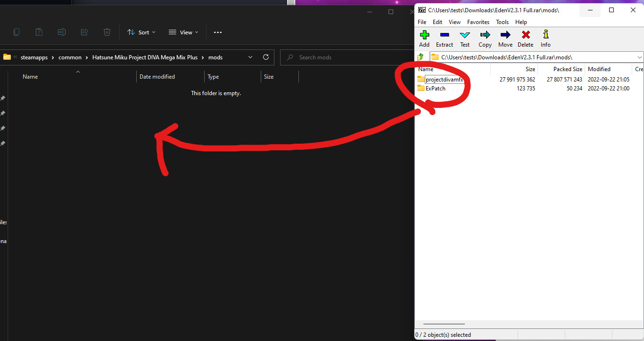Click the Search mods input field
This screenshot has height=341, width=644.
349,57
